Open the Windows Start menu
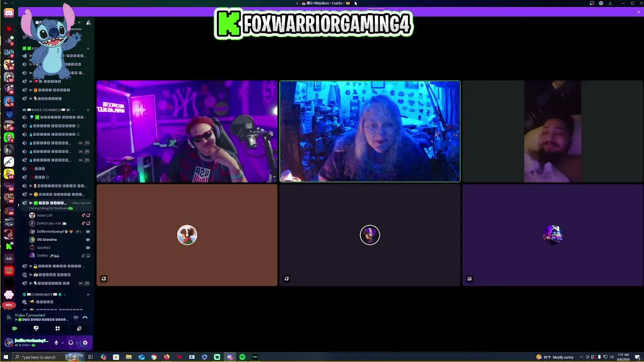Image resolution: width=644 pixels, height=362 pixels. coord(6,357)
